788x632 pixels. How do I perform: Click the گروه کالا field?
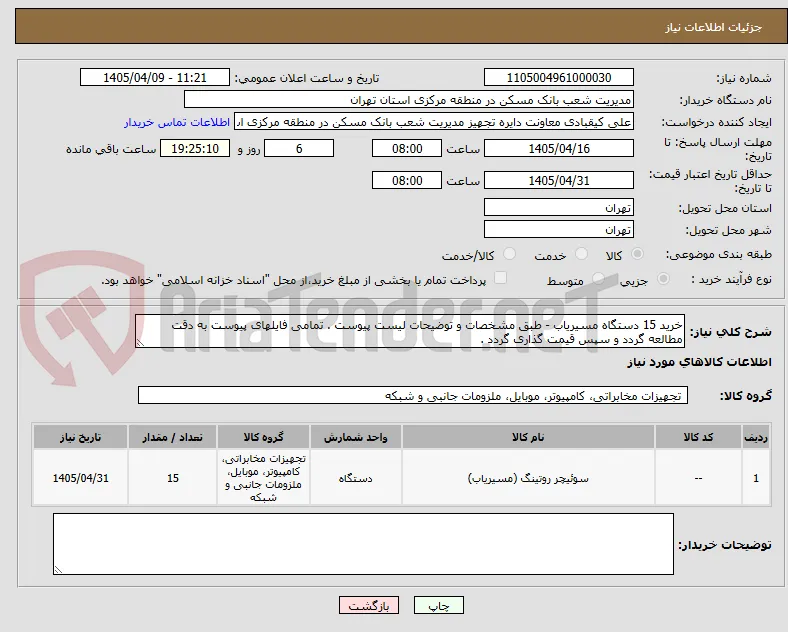[x=413, y=395]
